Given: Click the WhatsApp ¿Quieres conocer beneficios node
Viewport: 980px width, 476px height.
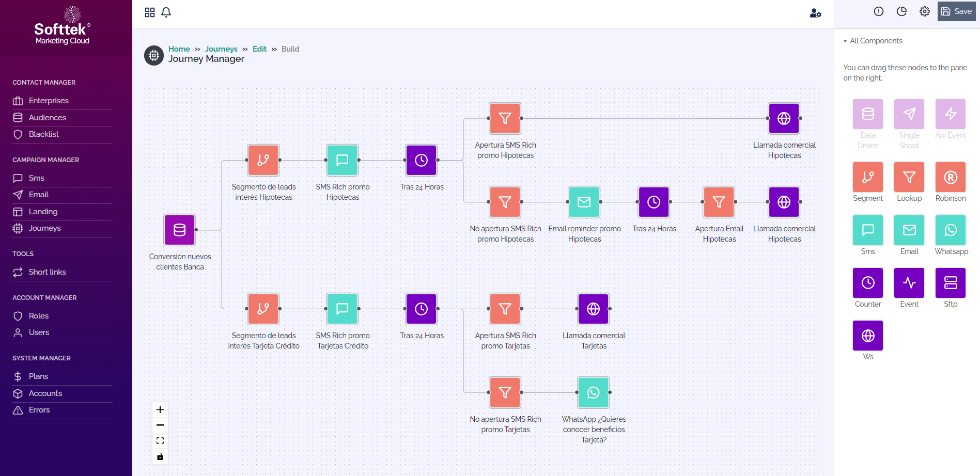Looking at the screenshot, I should [593, 392].
